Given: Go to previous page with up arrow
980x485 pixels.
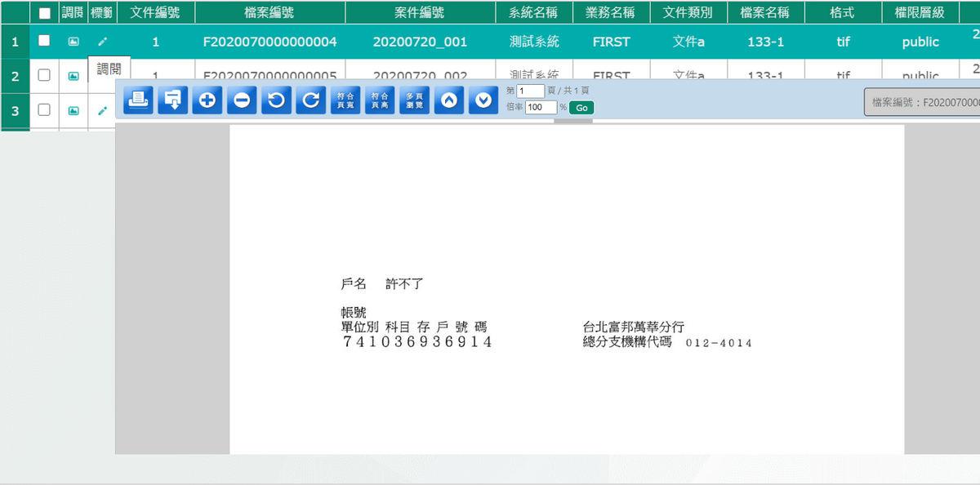Looking at the screenshot, I should point(448,100).
